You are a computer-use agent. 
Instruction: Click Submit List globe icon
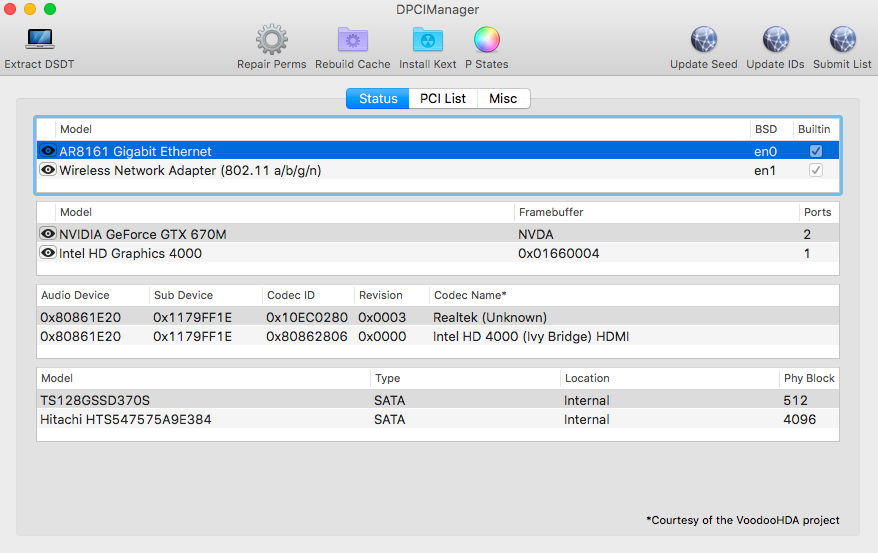pyautogui.click(x=842, y=40)
